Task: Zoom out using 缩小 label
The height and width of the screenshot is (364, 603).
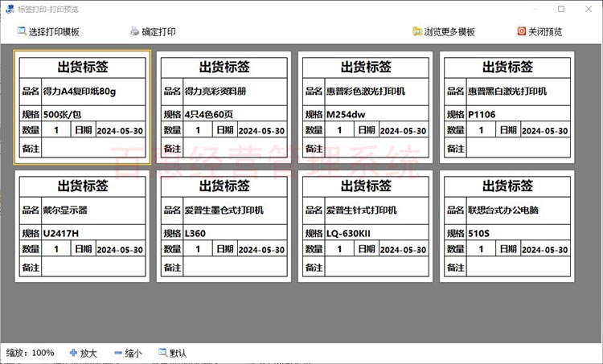Action: coord(133,353)
